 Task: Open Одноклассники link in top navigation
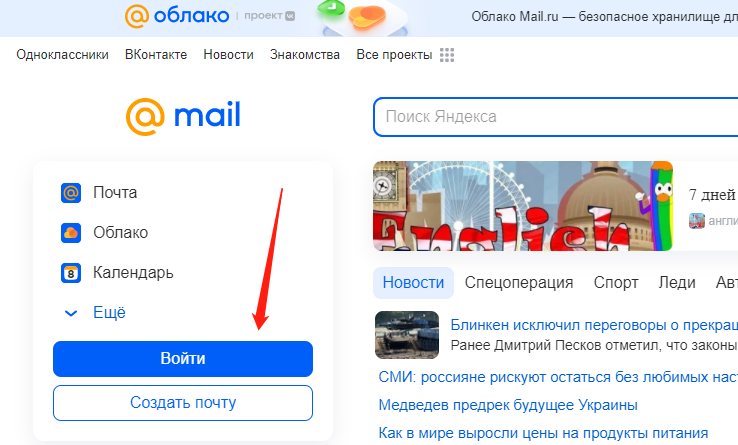[63, 55]
